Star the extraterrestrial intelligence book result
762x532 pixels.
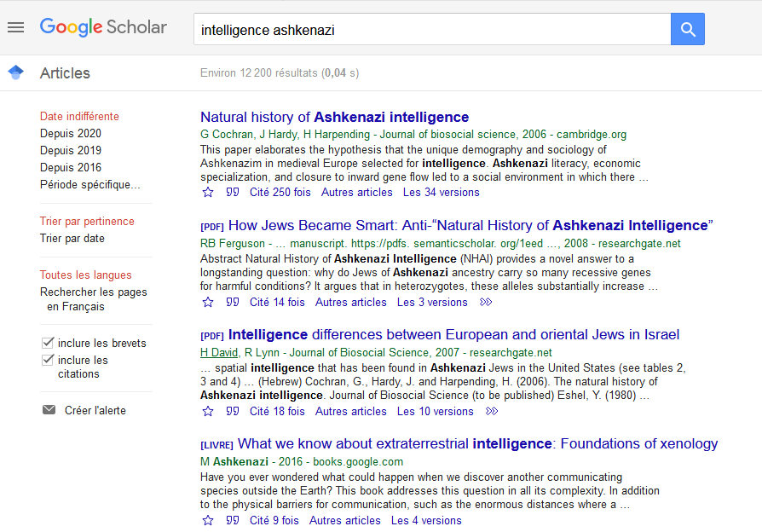click(x=208, y=521)
